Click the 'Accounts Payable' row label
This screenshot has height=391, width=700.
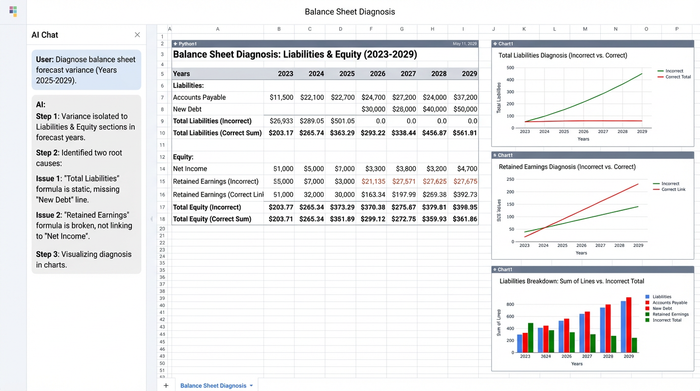coord(199,97)
